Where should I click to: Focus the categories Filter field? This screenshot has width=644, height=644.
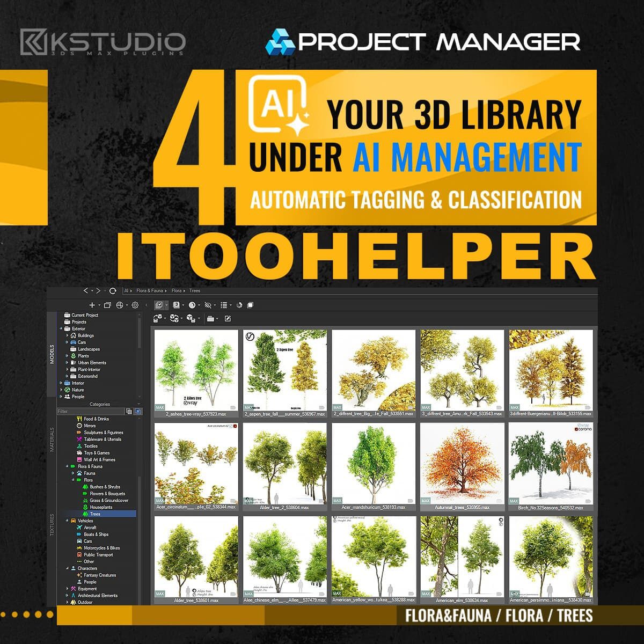(90, 411)
